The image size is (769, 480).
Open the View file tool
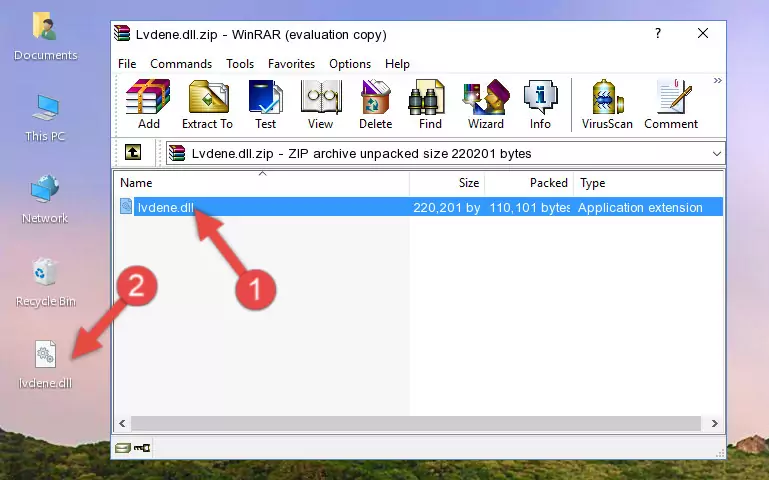(x=321, y=104)
